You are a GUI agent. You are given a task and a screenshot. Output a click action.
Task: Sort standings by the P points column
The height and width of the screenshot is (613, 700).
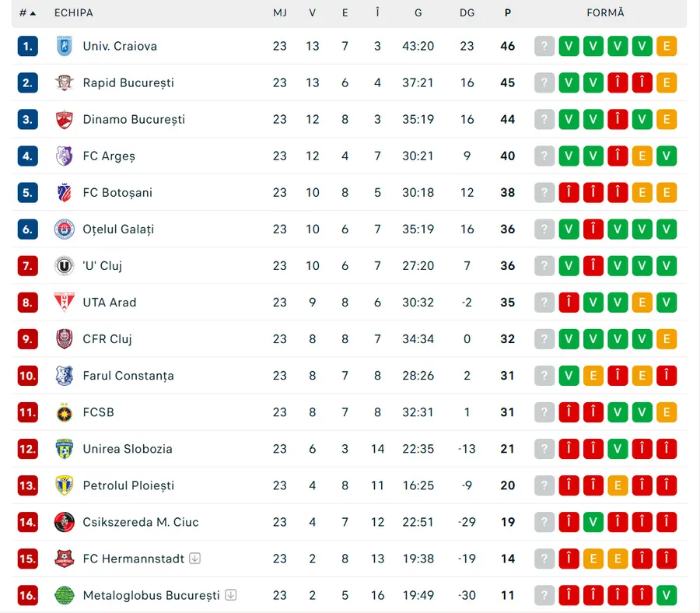508,13
